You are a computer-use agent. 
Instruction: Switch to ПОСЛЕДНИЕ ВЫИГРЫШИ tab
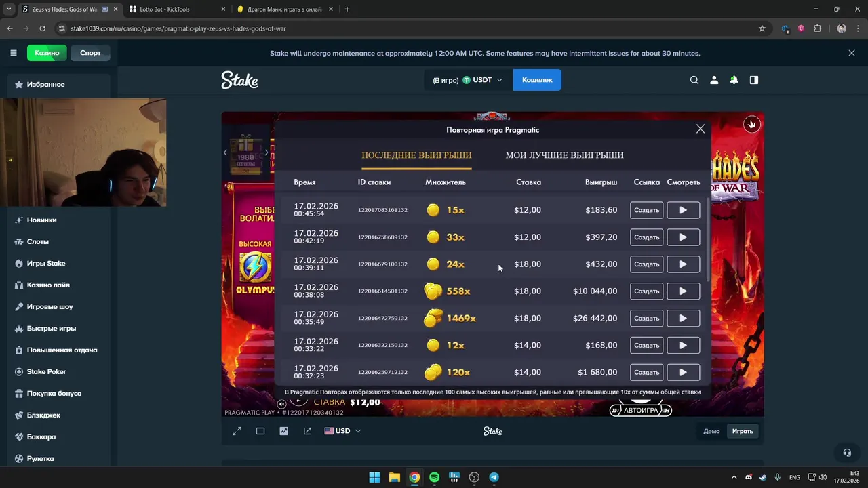pyautogui.click(x=416, y=155)
